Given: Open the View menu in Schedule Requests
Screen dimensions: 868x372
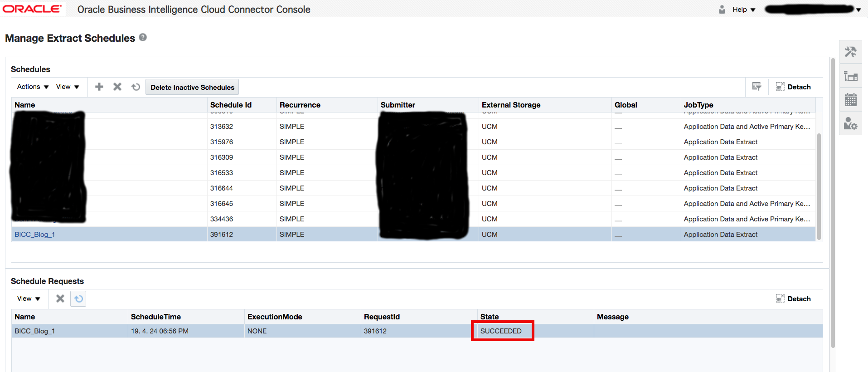Looking at the screenshot, I should pos(29,299).
